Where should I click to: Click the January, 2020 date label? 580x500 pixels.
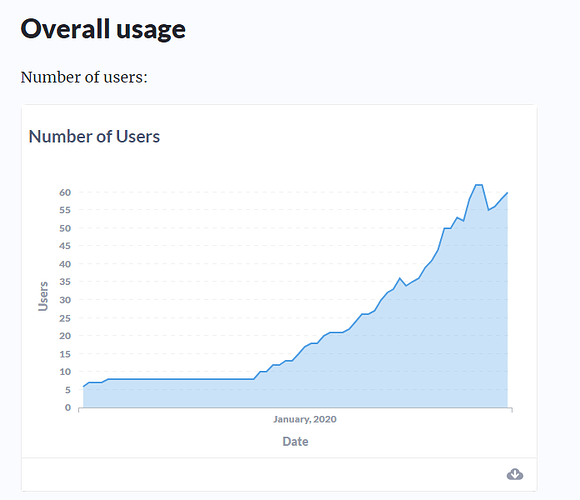point(305,419)
